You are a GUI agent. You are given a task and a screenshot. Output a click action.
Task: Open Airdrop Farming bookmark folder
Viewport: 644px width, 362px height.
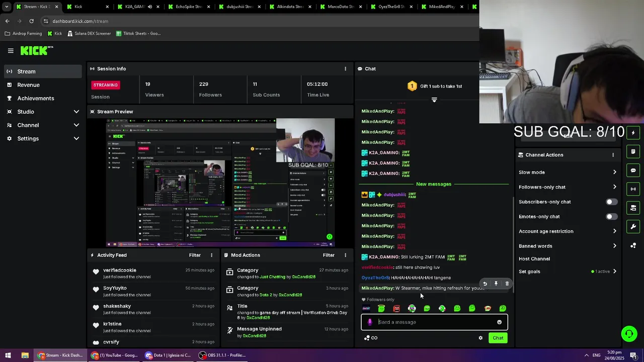pos(24,34)
